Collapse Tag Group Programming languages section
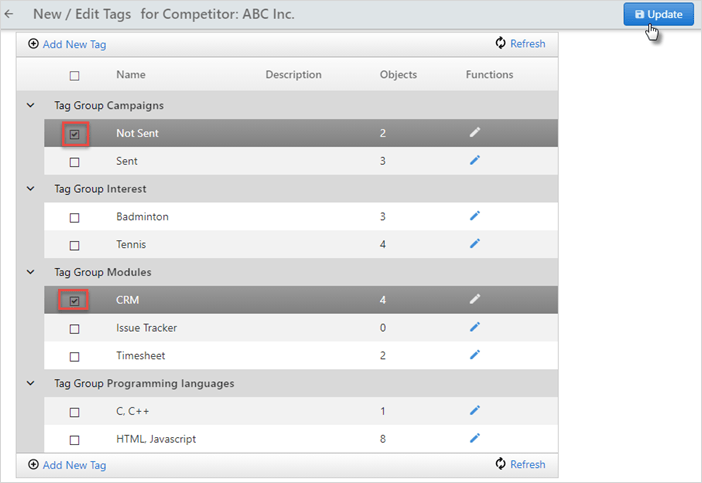 point(30,383)
